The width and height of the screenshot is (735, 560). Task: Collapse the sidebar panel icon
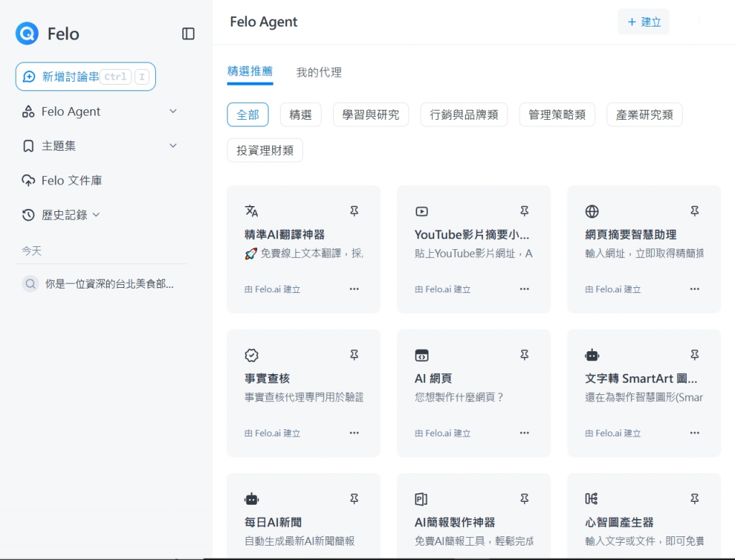click(x=188, y=33)
